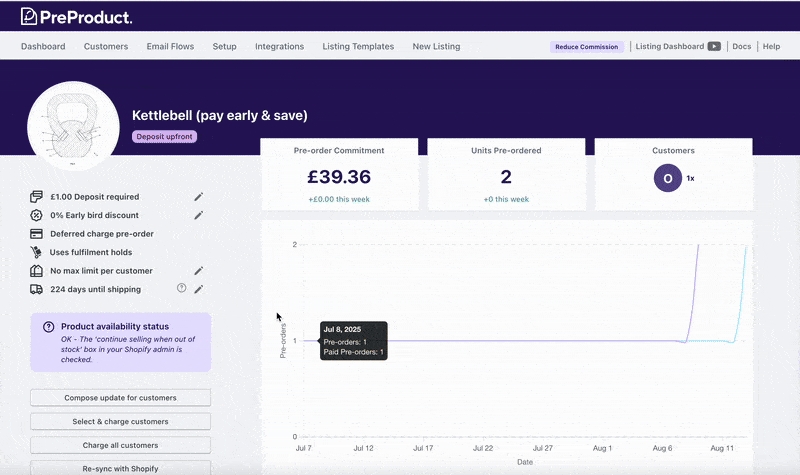Click Re-sync with Shopify button

(120, 468)
